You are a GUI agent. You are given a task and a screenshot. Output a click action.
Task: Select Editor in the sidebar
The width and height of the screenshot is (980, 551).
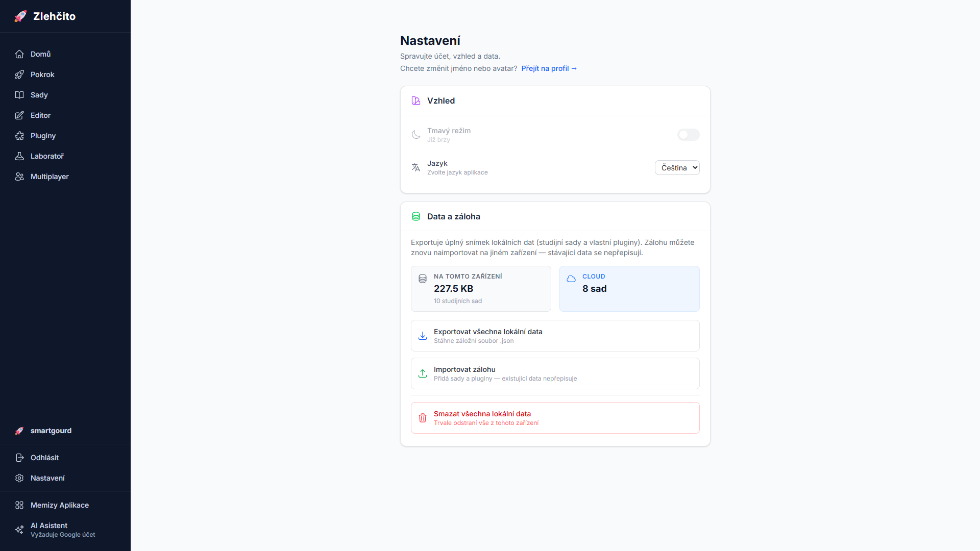(65, 115)
